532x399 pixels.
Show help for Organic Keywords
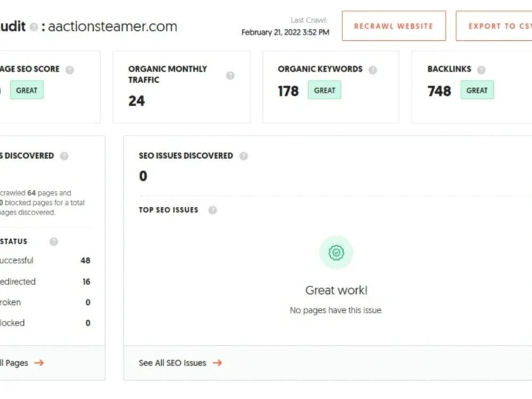click(372, 70)
